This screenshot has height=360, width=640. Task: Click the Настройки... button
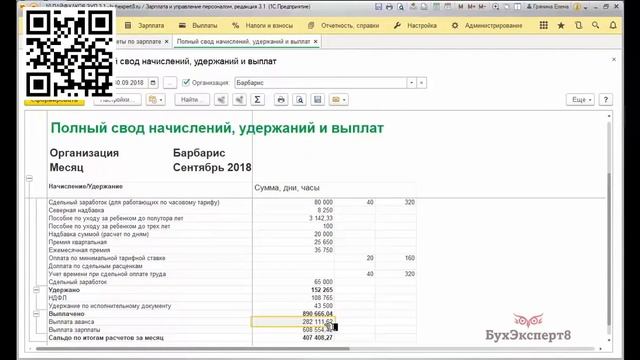(117, 100)
